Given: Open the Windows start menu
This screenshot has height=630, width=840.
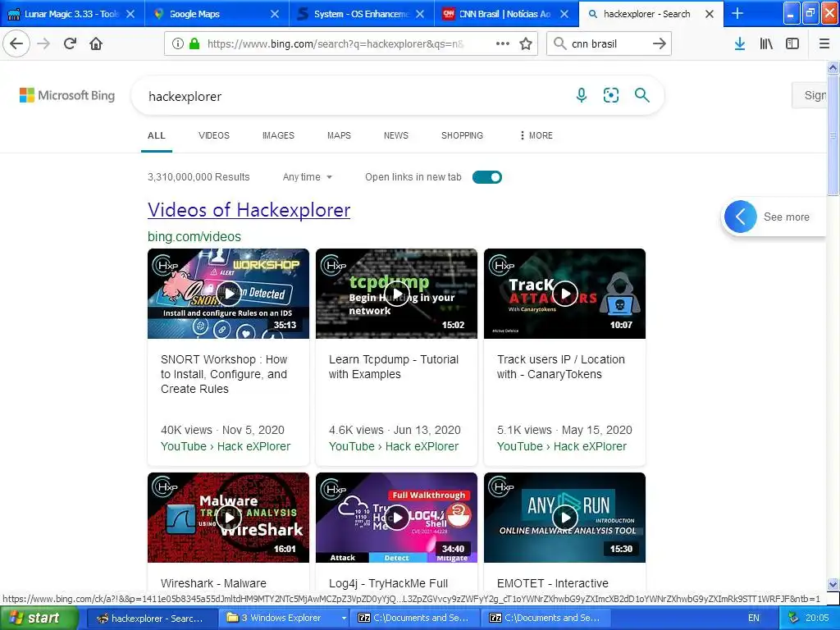Looking at the screenshot, I should tap(39, 618).
